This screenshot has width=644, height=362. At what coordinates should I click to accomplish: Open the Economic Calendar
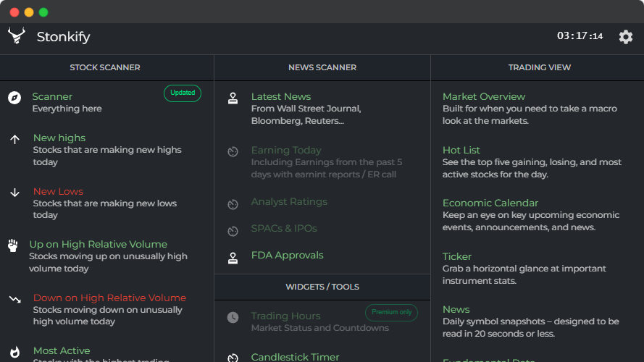490,203
